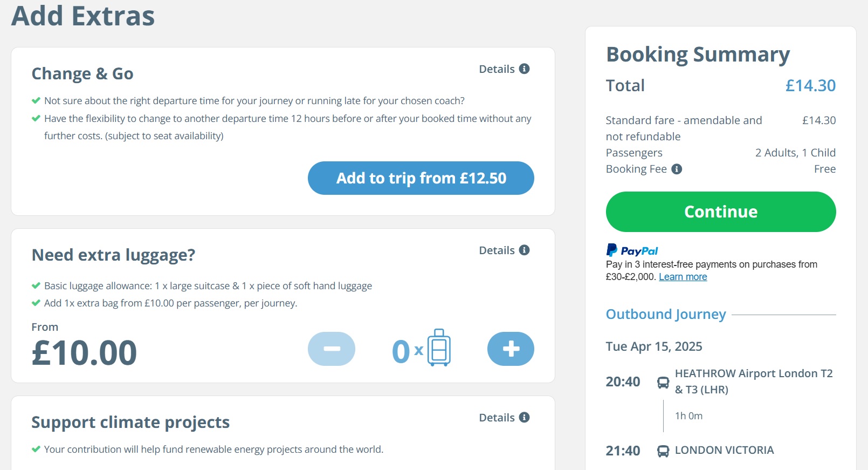Add Change & Go to trip from £12.50
Screen dimensions: 868x470
click(x=421, y=178)
